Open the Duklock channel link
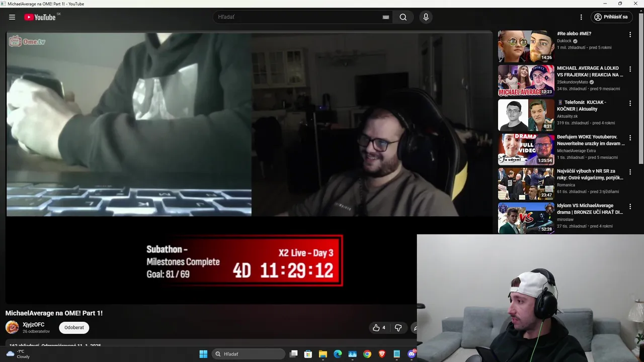Viewport: 644px width, 362px height. (x=564, y=41)
